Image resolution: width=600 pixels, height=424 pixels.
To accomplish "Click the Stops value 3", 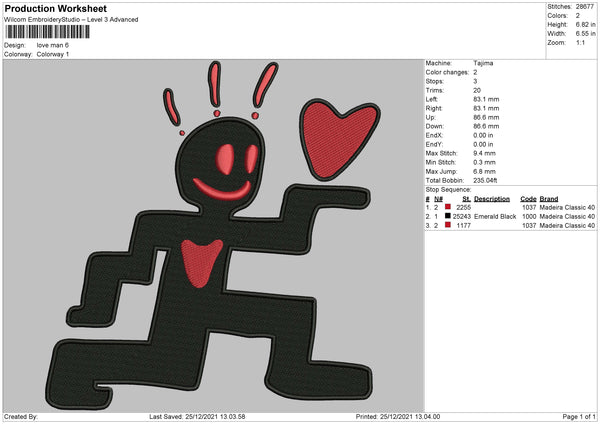I will tap(475, 82).
